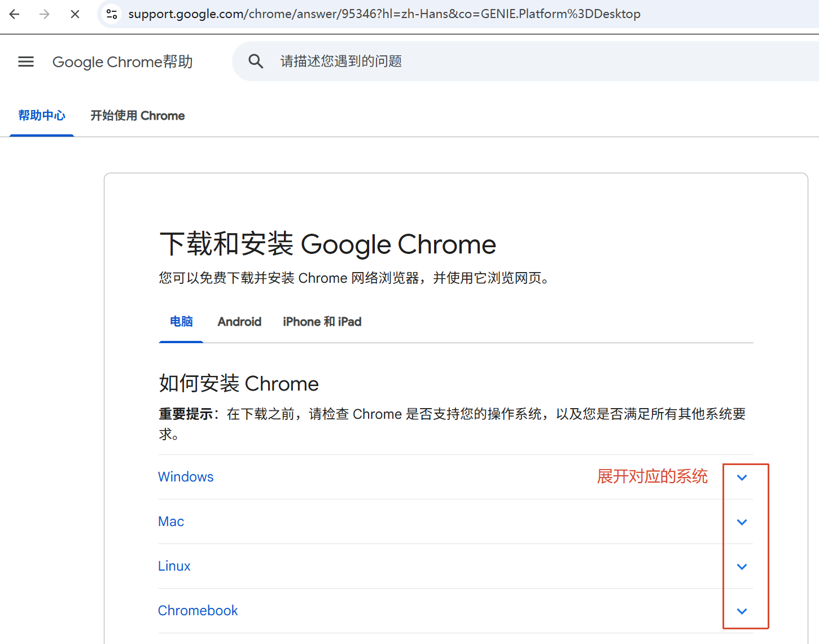Viewport: 819px width, 644px height.
Task: Click the 下载和安装 Google Chrome heading
Action: pyautogui.click(x=327, y=244)
